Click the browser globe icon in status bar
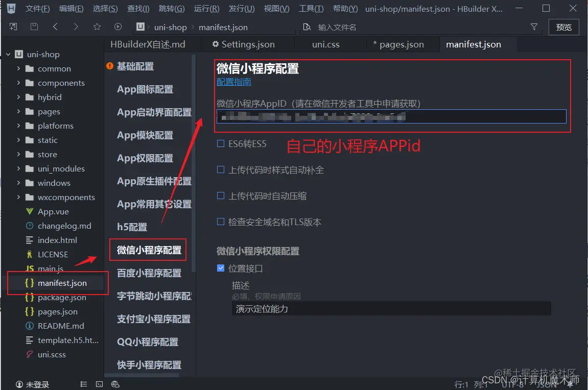The image size is (588, 390). (115, 384)
